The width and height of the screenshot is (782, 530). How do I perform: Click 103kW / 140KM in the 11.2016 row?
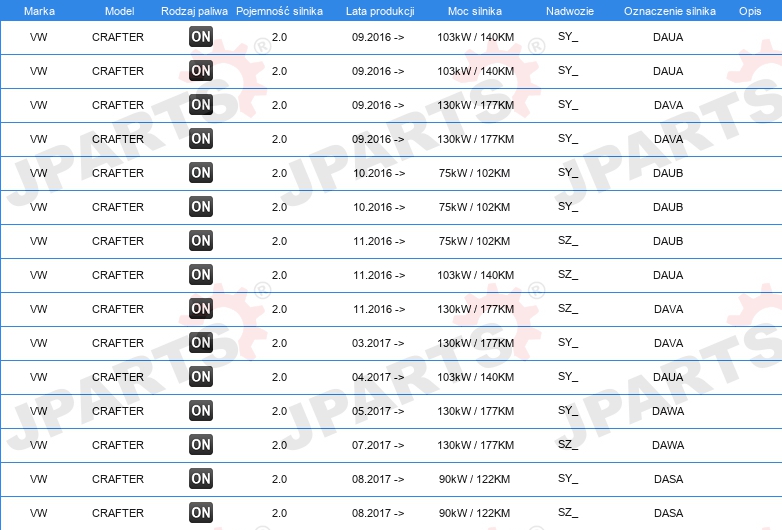475,275
